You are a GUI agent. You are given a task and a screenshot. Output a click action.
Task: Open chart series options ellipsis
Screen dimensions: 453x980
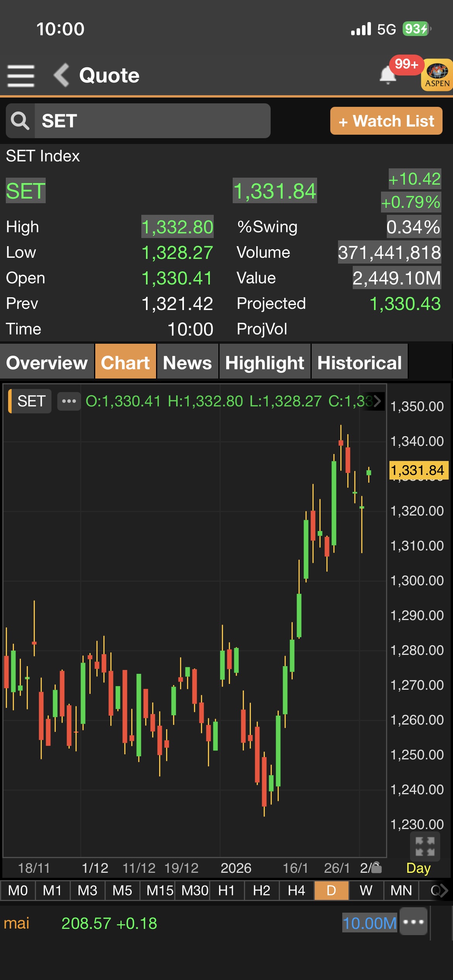coord(69,401)
